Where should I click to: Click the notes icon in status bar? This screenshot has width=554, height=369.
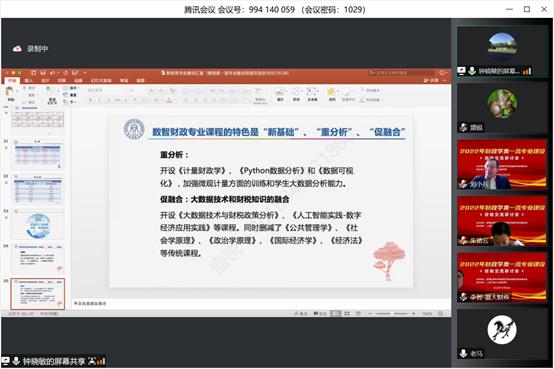tap(301, 314)
